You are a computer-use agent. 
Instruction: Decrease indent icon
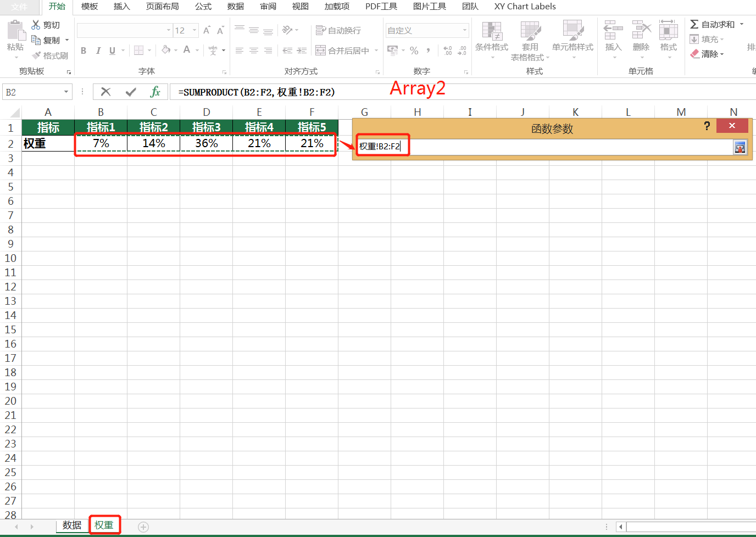point(287,51)
